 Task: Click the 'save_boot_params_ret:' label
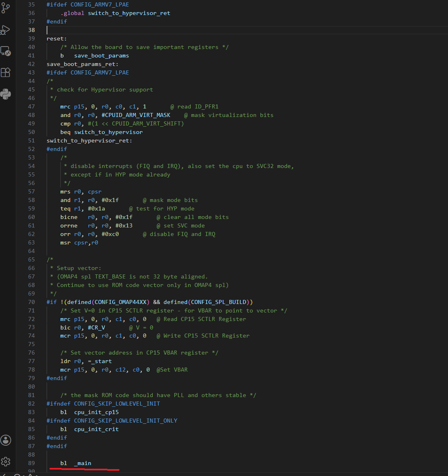[83, 64]
